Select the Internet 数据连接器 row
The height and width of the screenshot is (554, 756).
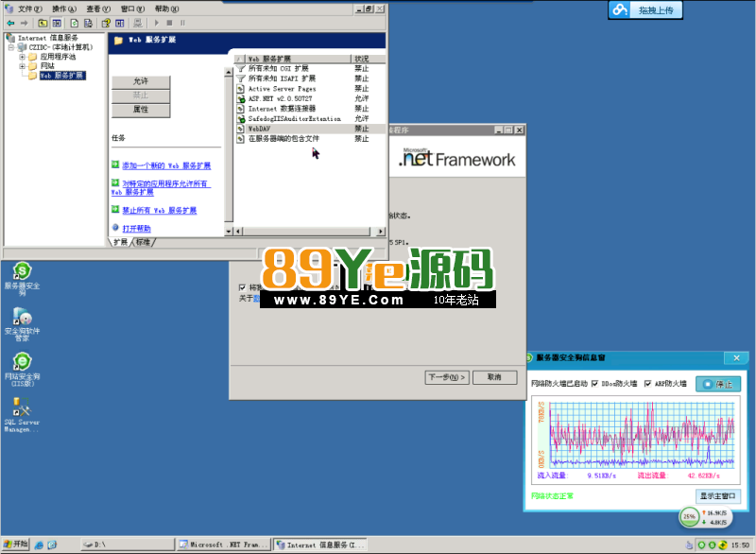[311, 109]
